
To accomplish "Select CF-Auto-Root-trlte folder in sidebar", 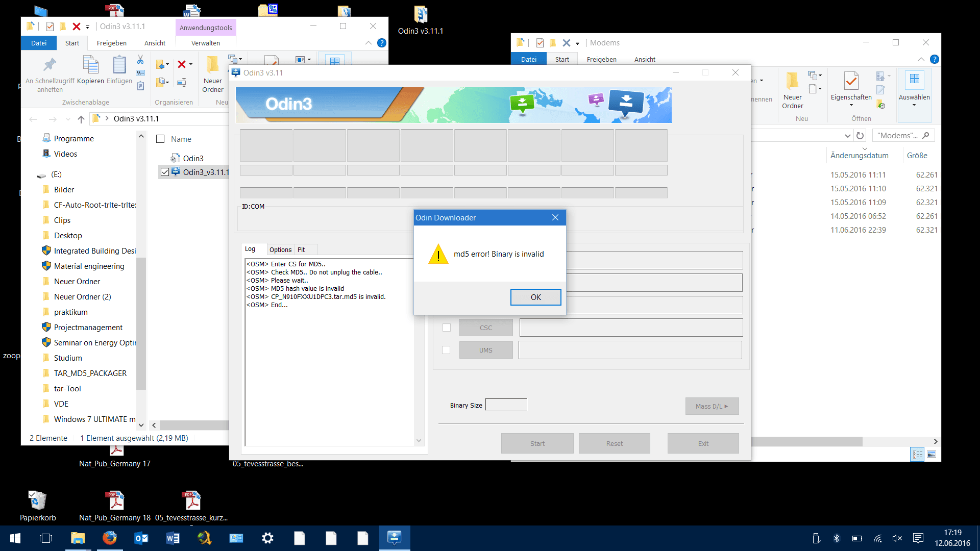I will click(94, 205).
